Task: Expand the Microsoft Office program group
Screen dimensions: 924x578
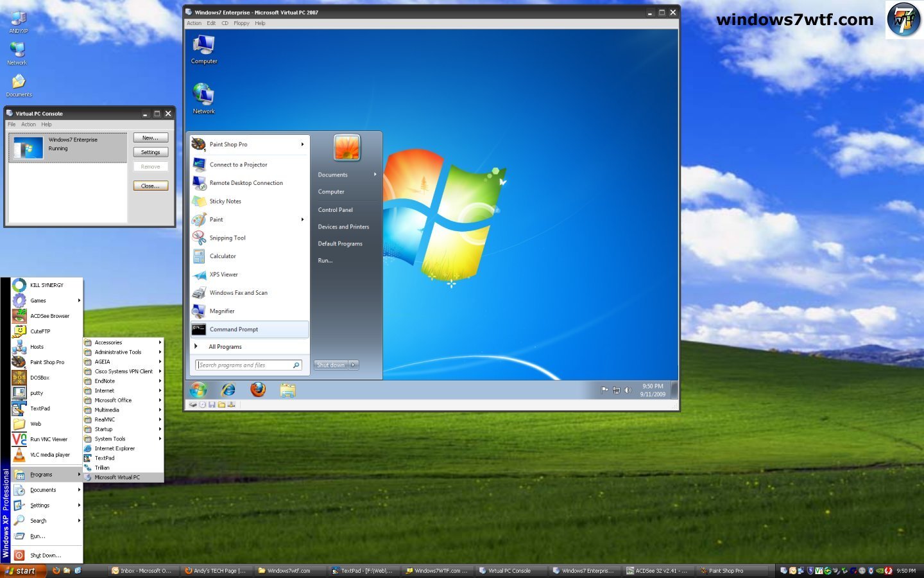Action: coord(123,401)
